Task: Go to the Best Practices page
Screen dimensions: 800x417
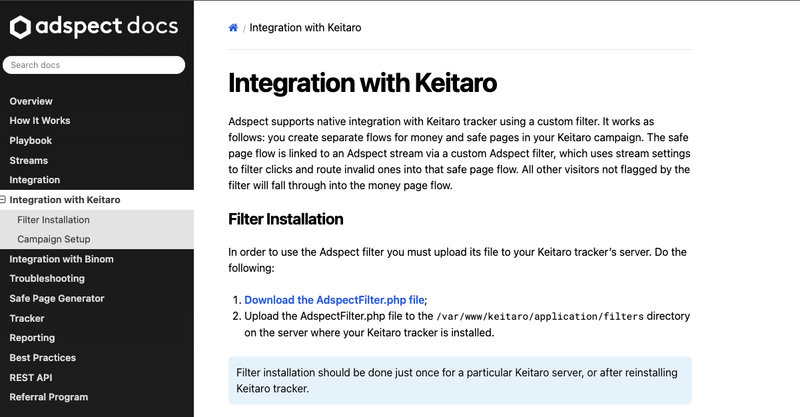Action: (43, 357)
